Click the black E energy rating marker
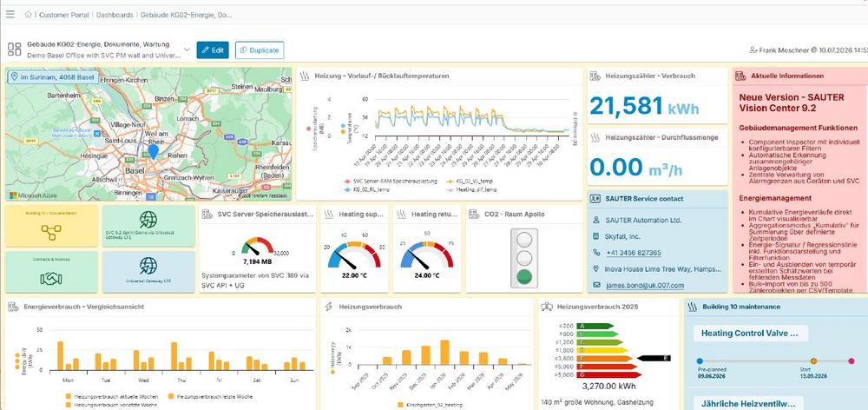868x410 pixels. pos(654,359)
